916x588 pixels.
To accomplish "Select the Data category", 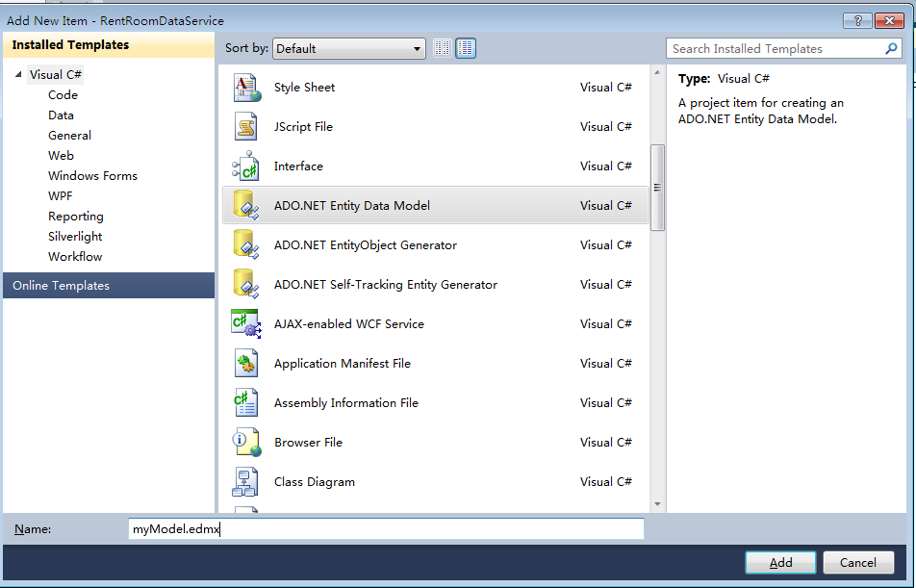I will coord(61,115).
